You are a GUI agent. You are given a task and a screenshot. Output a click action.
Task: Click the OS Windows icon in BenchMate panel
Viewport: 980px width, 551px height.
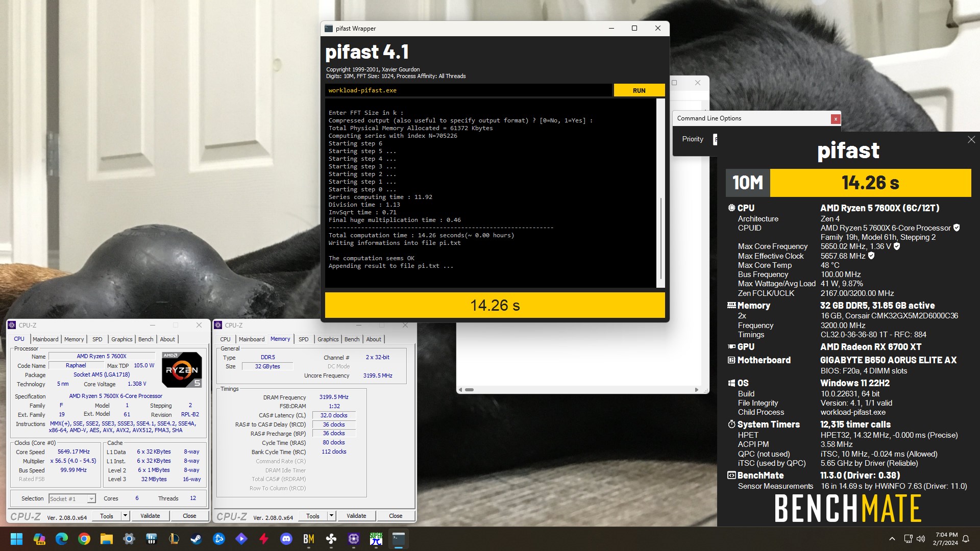click(x=731, y=383)
